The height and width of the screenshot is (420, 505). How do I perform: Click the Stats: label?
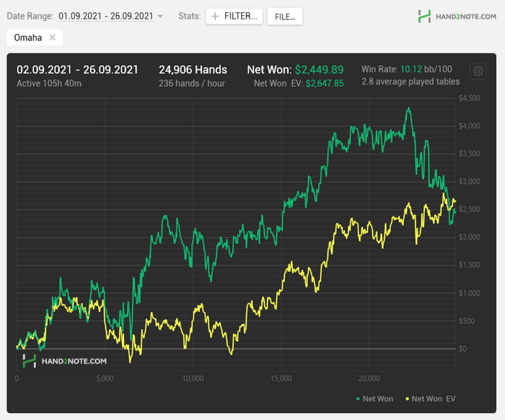(190, 16)
